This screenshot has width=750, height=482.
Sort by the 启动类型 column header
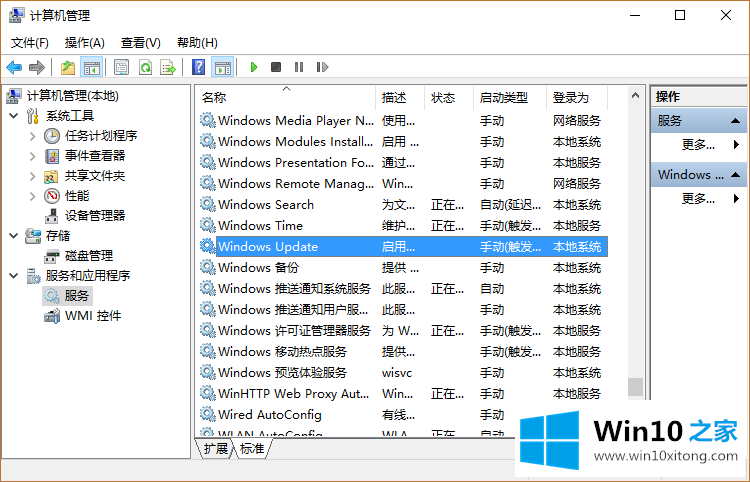510,98
